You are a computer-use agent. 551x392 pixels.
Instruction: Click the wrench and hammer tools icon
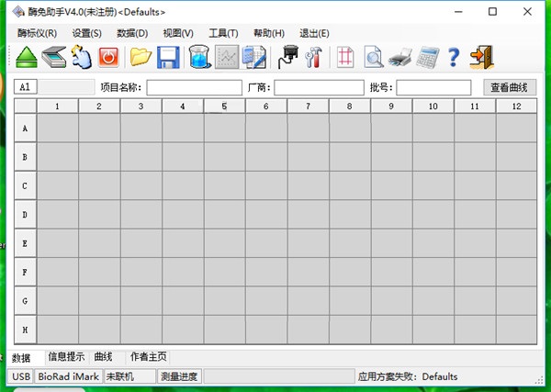pyautogui.click(x=313, y=57)
